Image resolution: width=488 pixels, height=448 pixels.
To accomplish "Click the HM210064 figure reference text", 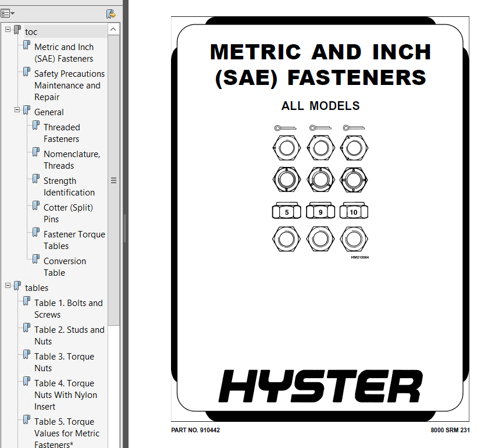I will pos(360,258).
